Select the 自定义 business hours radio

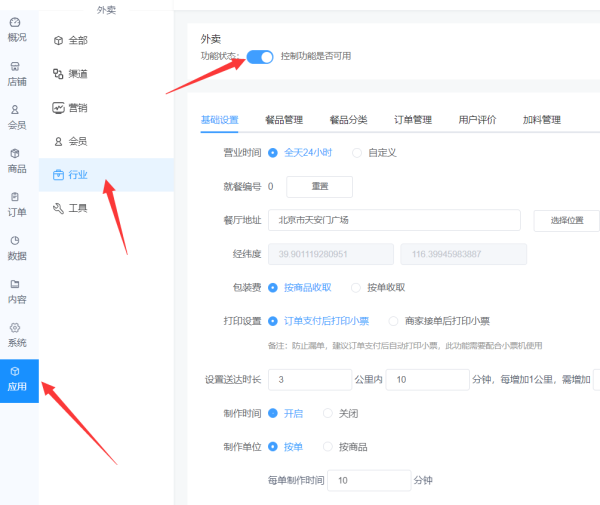click(x=356, y=153)
